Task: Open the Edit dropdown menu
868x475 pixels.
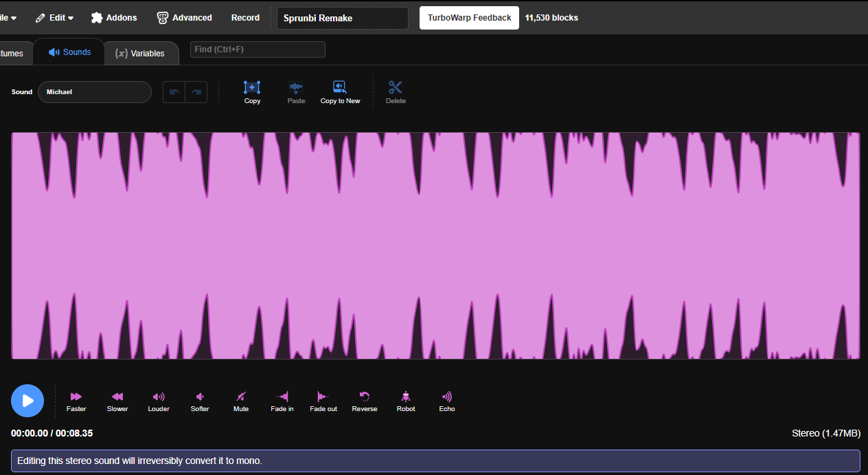Action: (54, 18)
